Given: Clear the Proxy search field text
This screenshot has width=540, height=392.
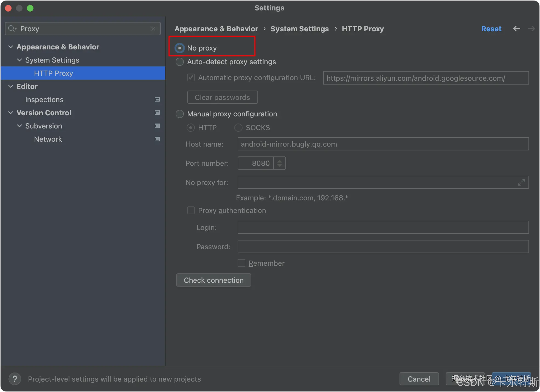Looking at the screenshot, I should pos(153,29).
